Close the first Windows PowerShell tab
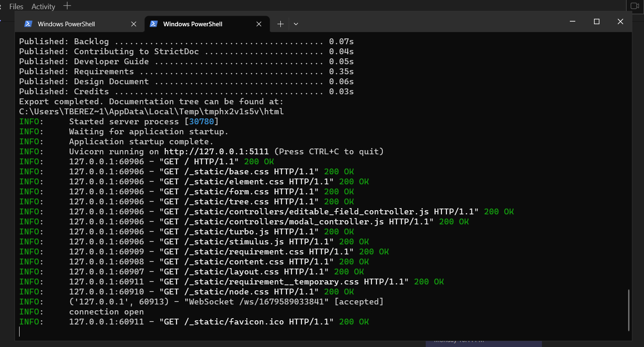Image resolution: width=644 pixels, height=347 pixels. [x=134, y=24]
